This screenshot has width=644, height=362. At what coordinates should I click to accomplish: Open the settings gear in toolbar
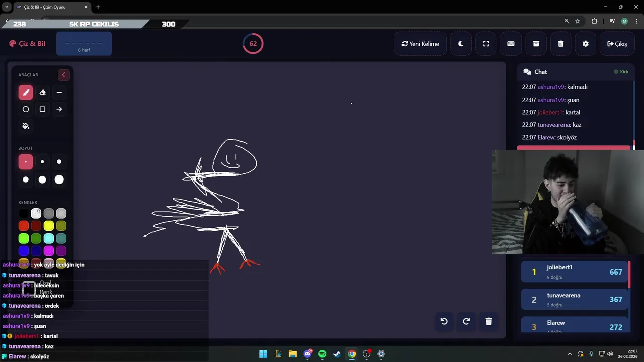[x=586, y=44]
